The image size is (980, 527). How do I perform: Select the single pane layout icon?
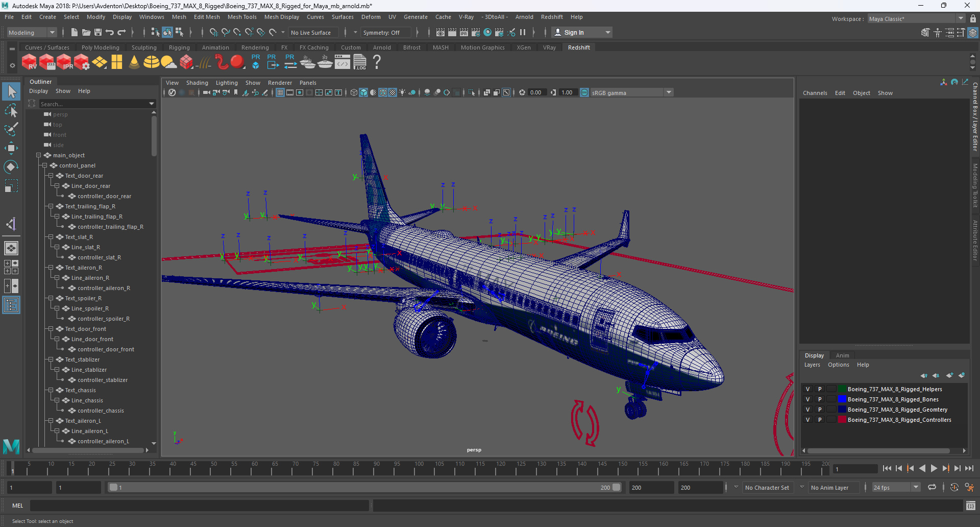[11, 248]
